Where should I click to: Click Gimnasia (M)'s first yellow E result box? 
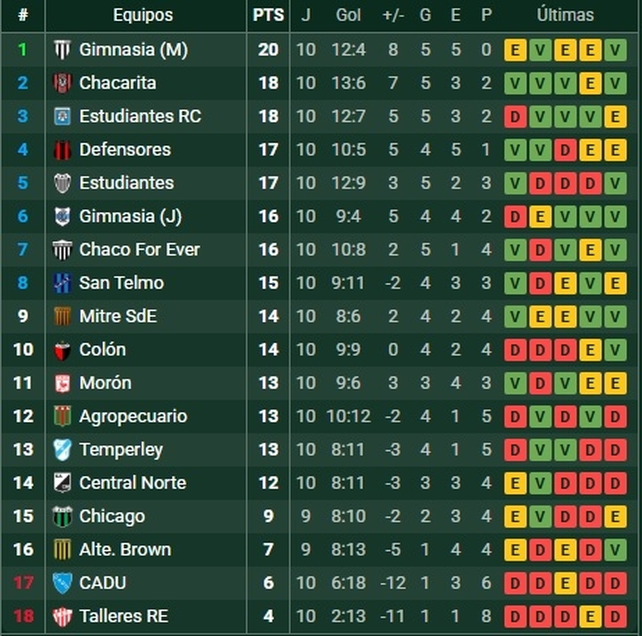pos(515,50)
